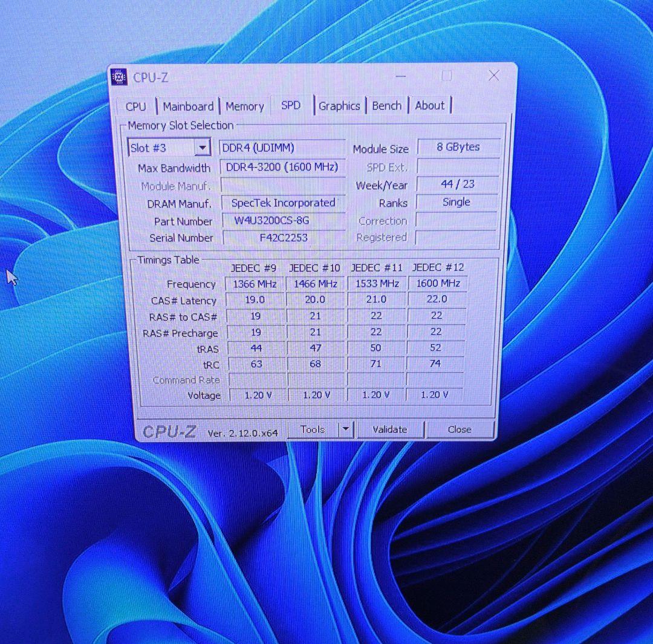Click the Max Bandwidth label

[x=174, y=168]
